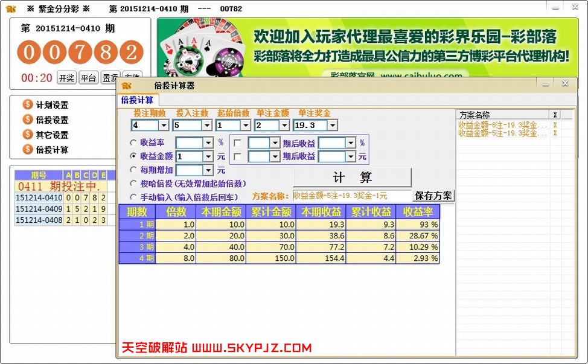
Task: Click the 倍投设置 dollar icon
Action: (27, 120)
